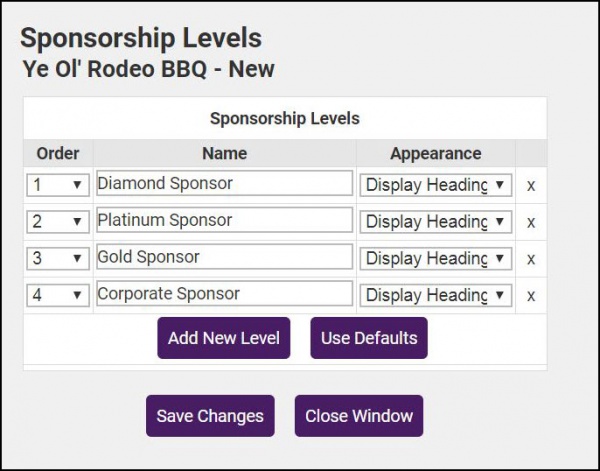Open Appearance dropdown for Diamond Sponsor
The width and height of the screenshot is (600, 471).
coord(435,185)
